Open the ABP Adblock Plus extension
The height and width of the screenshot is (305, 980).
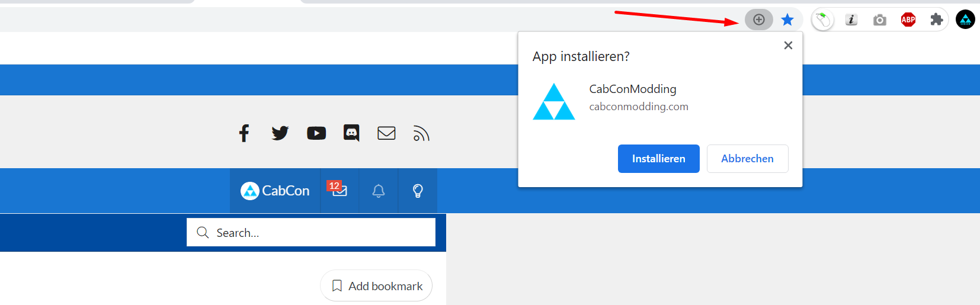(x=908, y=20)
